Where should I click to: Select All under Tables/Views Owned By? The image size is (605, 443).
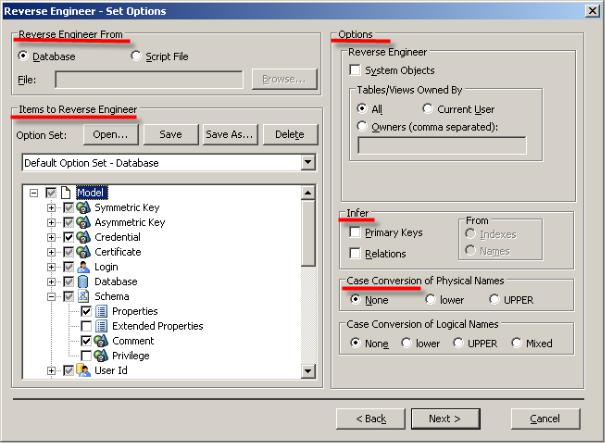click(x=362, y=109)
